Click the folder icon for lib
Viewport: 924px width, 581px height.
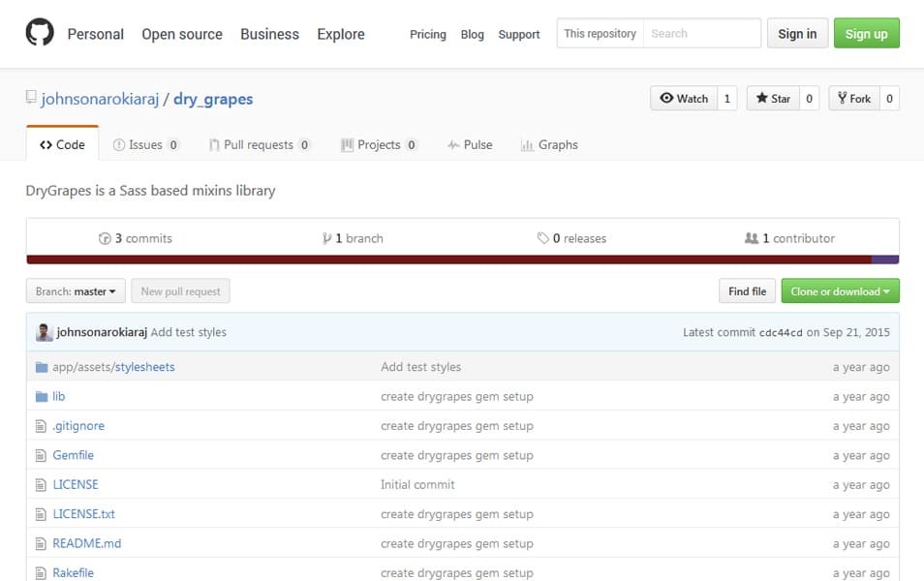point(42,397)
